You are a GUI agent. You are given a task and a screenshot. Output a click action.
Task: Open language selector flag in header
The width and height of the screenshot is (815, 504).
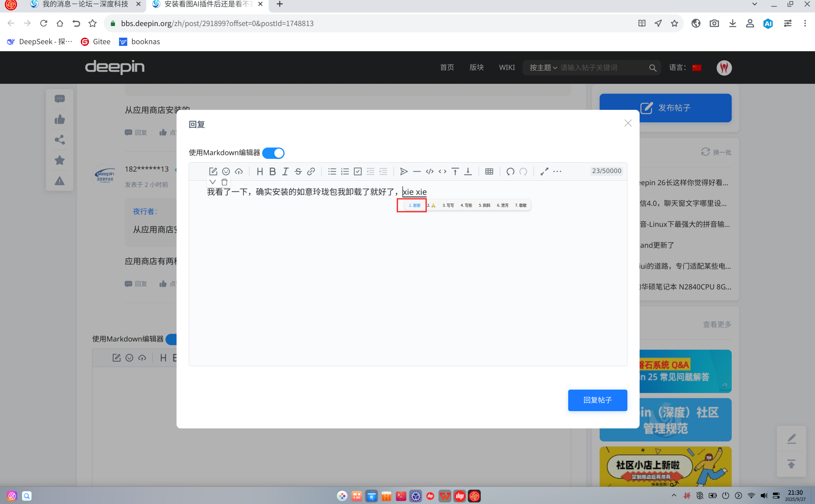coord(697,68)
